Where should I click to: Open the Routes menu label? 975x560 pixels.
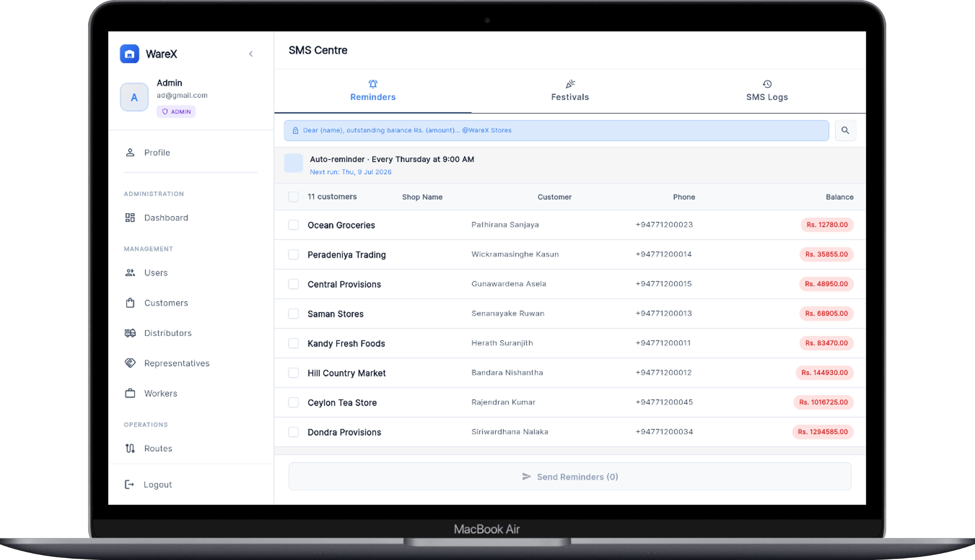pos(158,449)
